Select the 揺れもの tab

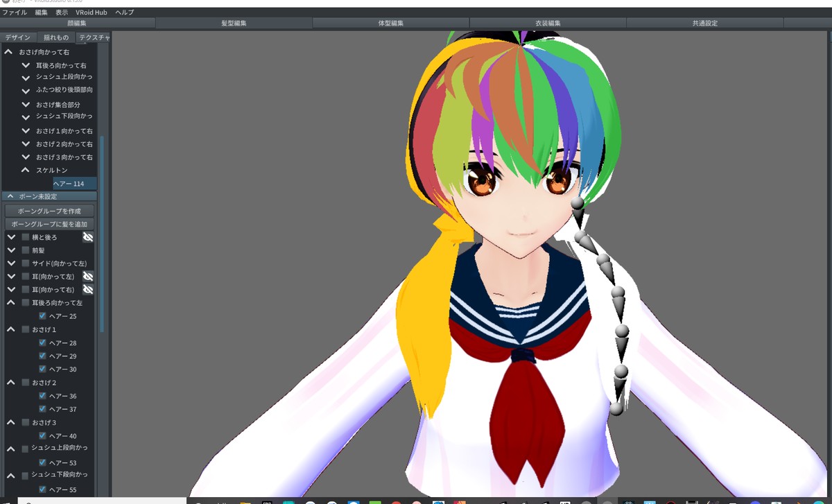click(x=56, y=37)
